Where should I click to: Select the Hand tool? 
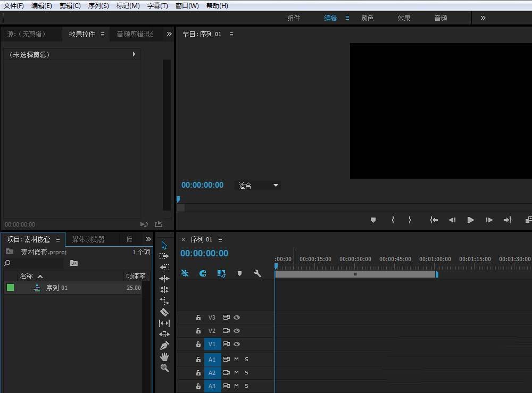coord(164,357)
